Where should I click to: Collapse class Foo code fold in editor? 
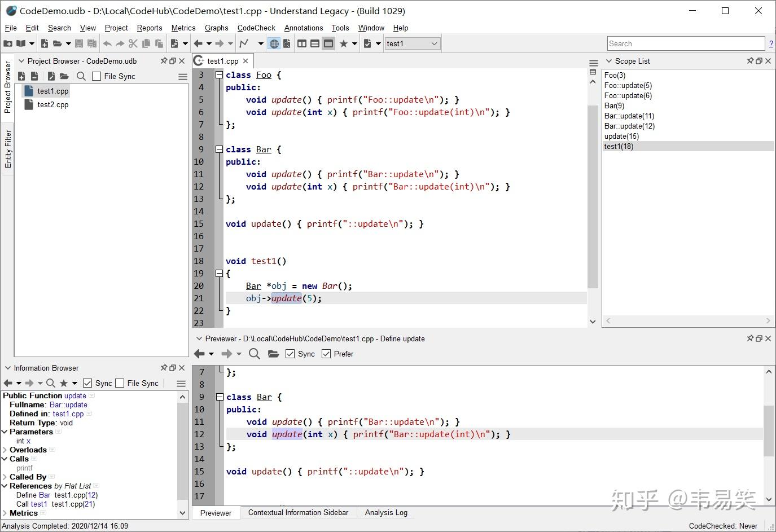pyautogui.click(x=219, y=74)
